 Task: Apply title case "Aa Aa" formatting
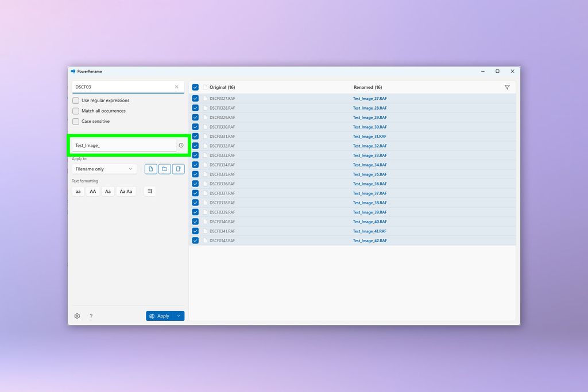pos(126,191)
